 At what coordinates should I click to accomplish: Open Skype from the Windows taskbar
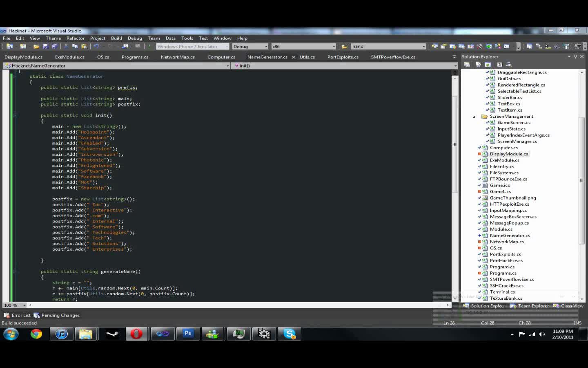[x=290, y=334]
